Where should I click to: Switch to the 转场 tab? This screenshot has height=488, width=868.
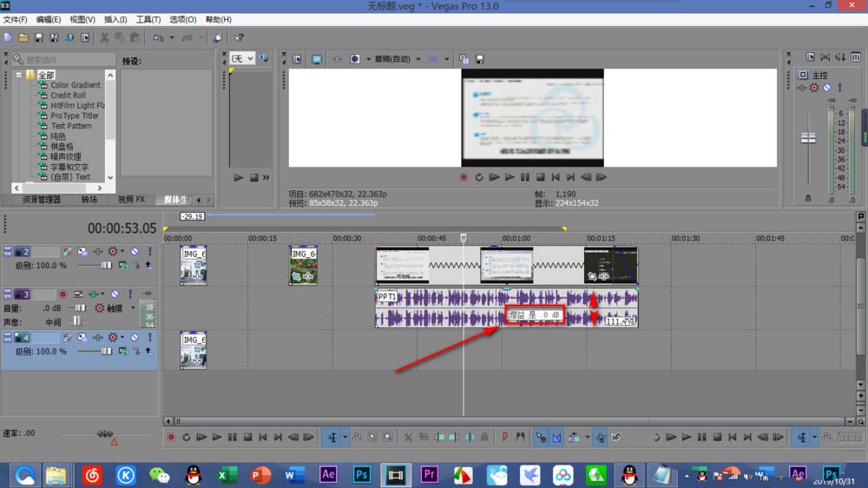89,199
